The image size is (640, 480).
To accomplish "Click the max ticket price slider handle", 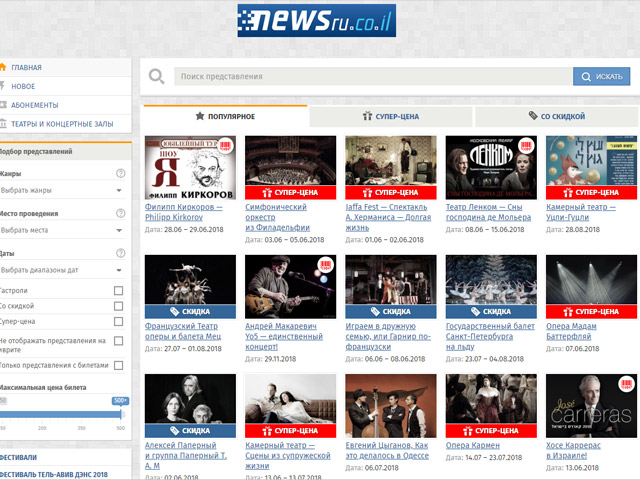I will tap(122, 414).
